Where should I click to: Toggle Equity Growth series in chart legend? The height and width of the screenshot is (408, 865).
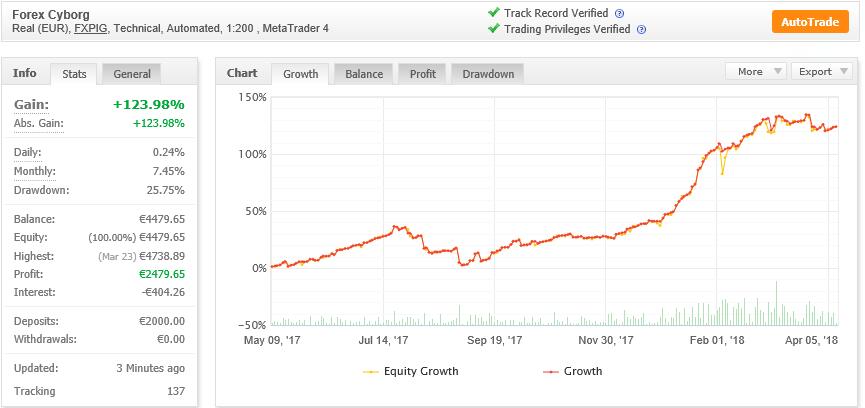[410, 371]
